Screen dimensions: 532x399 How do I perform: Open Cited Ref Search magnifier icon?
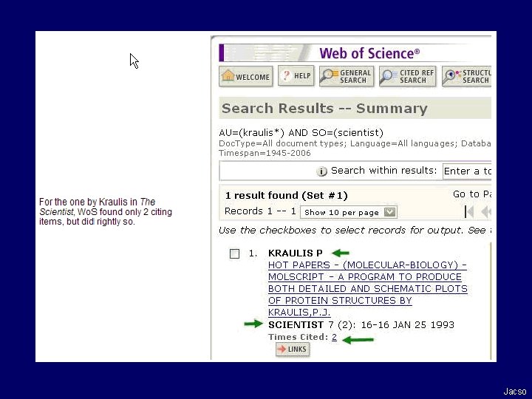coord(389,77)
